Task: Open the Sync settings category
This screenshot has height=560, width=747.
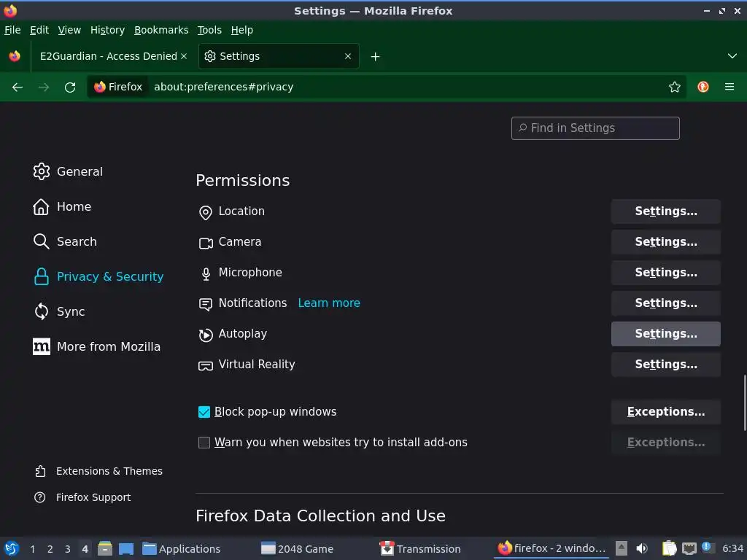Action: click(x=59, y=311)
